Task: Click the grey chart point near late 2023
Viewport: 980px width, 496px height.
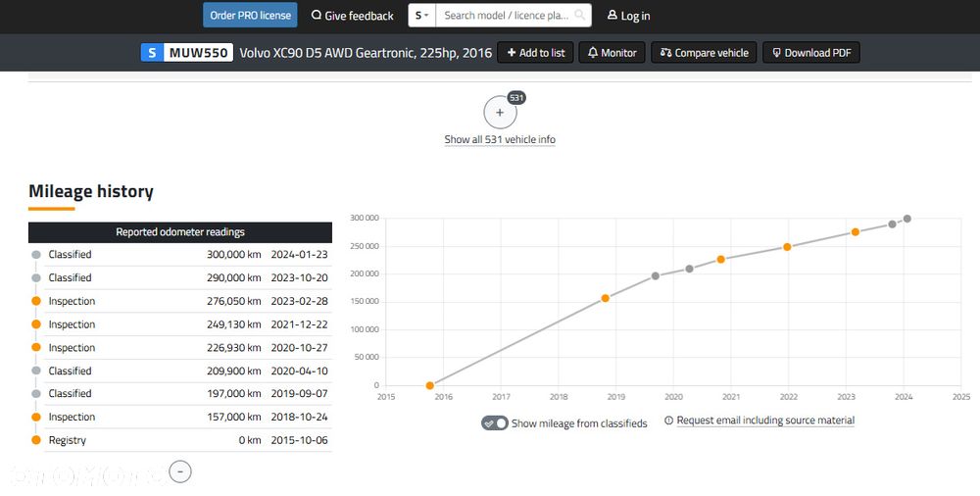Action: (x=893, y=223)
